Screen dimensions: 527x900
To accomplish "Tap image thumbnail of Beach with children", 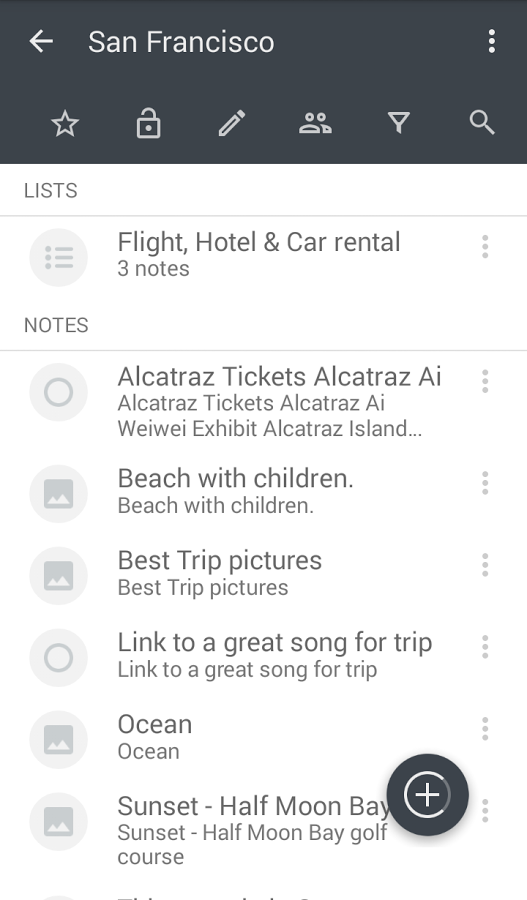I will coord(59,494).
